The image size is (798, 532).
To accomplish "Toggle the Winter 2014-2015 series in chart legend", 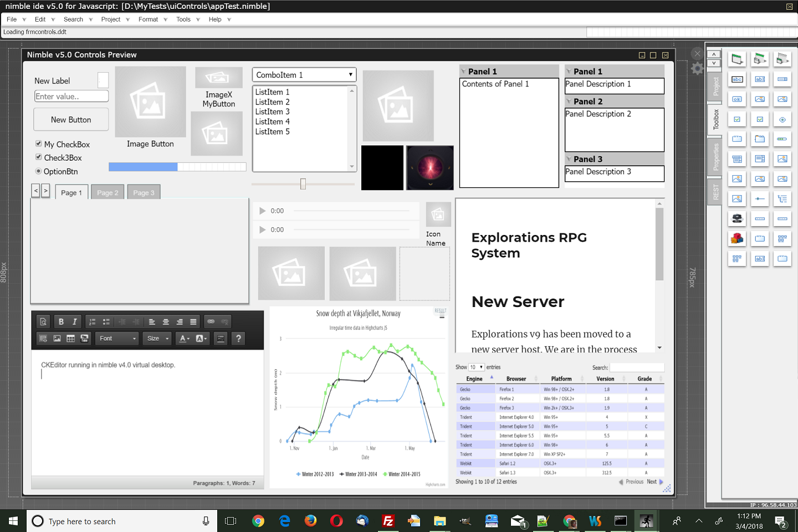I will (x=402, y=474).
